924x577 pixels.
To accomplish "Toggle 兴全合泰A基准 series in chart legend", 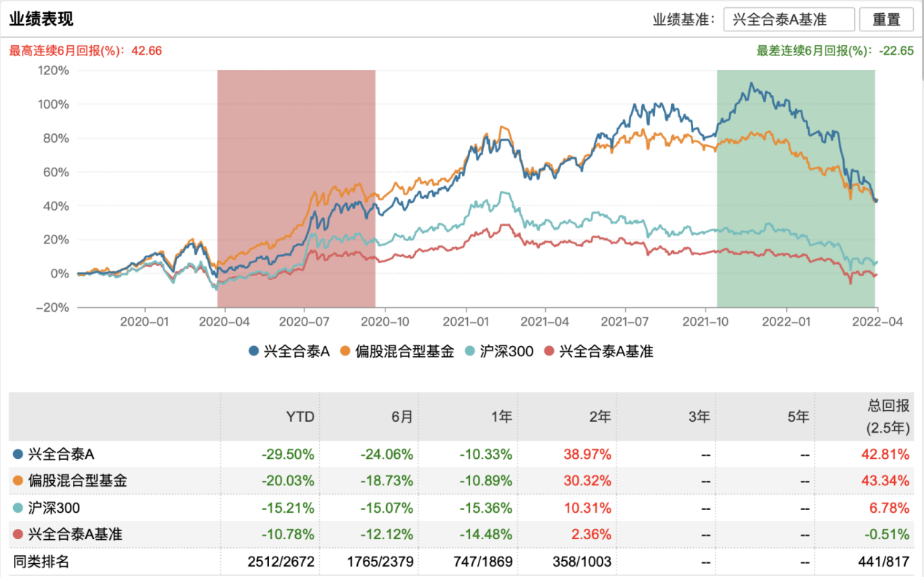I will pos(598,352).
